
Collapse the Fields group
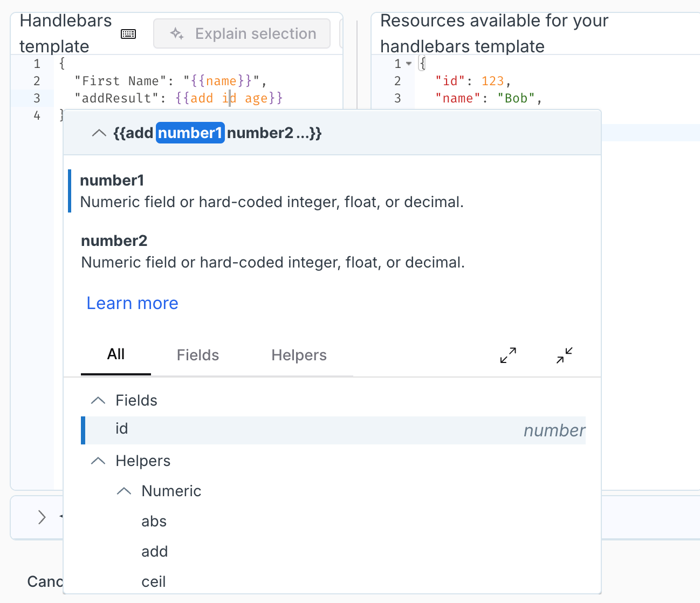click(98, 401)
